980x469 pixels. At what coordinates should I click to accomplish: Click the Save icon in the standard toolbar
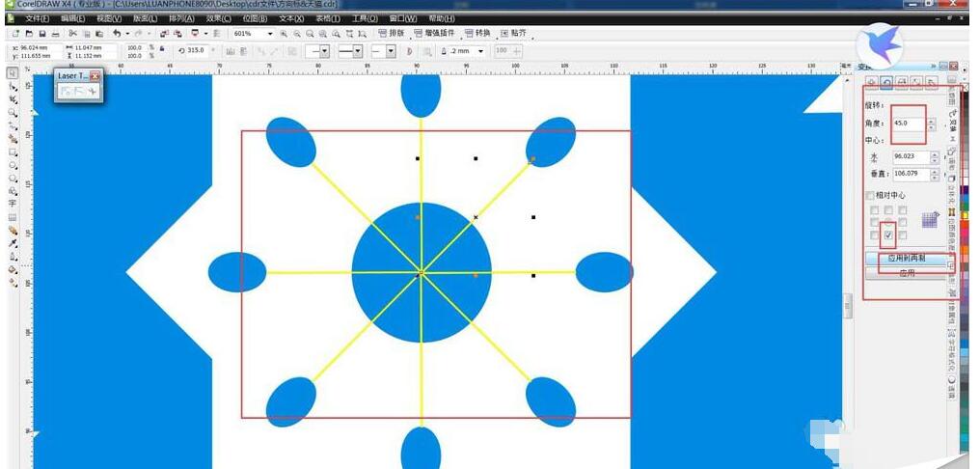pos(41,34)
